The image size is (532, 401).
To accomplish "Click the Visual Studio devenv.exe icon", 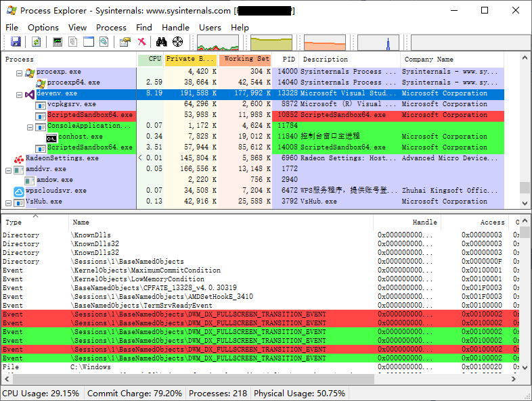I will point(30,95).
